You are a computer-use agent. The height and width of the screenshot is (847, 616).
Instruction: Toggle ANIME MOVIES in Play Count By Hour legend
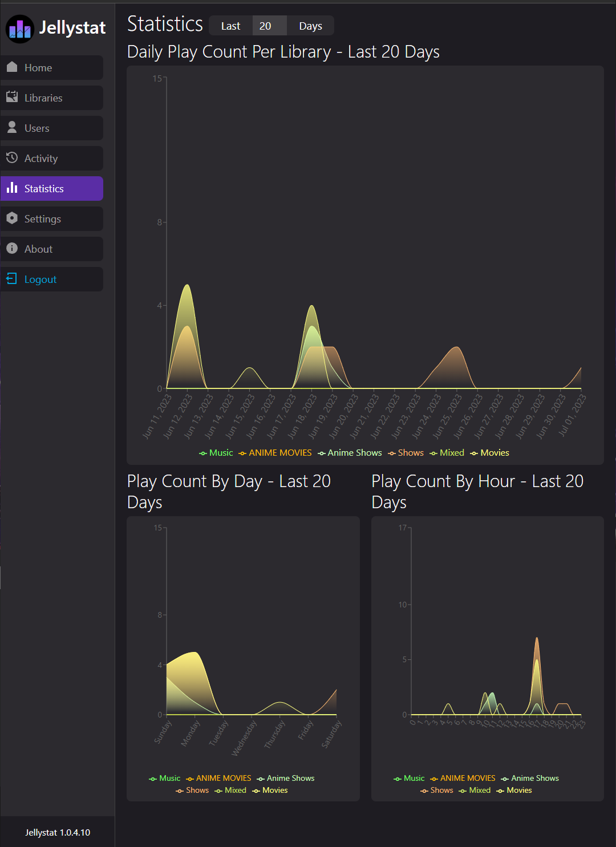(x=463, y=778)
